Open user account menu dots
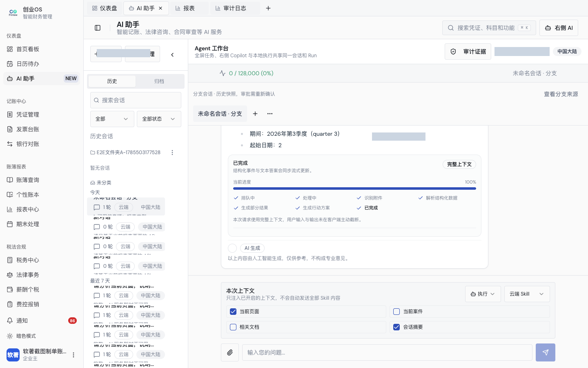 pyautogui.click(x=73, y=355)
